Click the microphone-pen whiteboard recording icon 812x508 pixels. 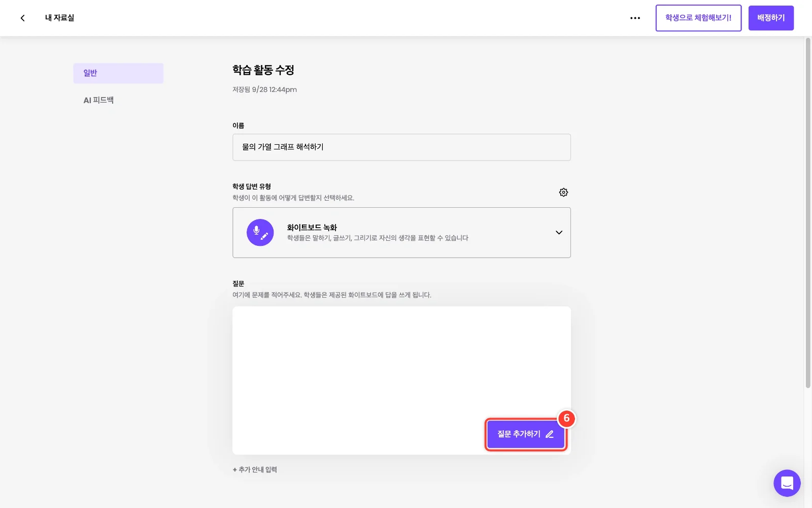(260, 233)
